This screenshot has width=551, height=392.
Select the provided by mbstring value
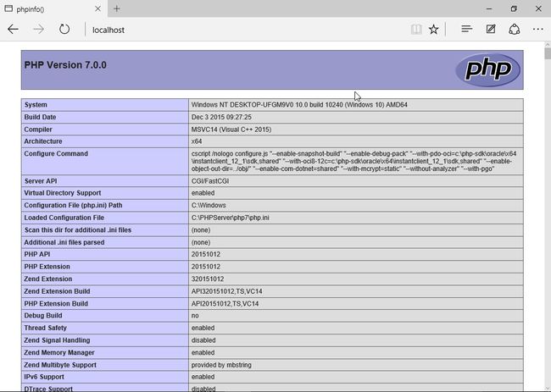tap(221, 365)
